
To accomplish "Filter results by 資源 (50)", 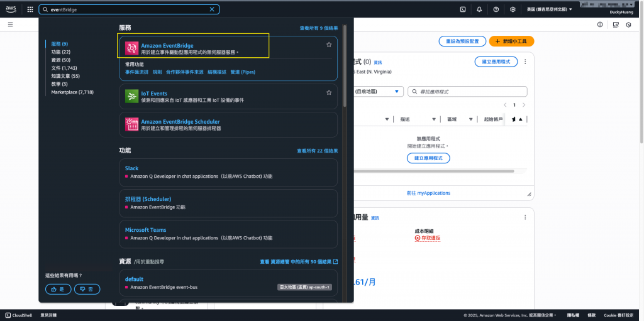I will coord(61,60).
